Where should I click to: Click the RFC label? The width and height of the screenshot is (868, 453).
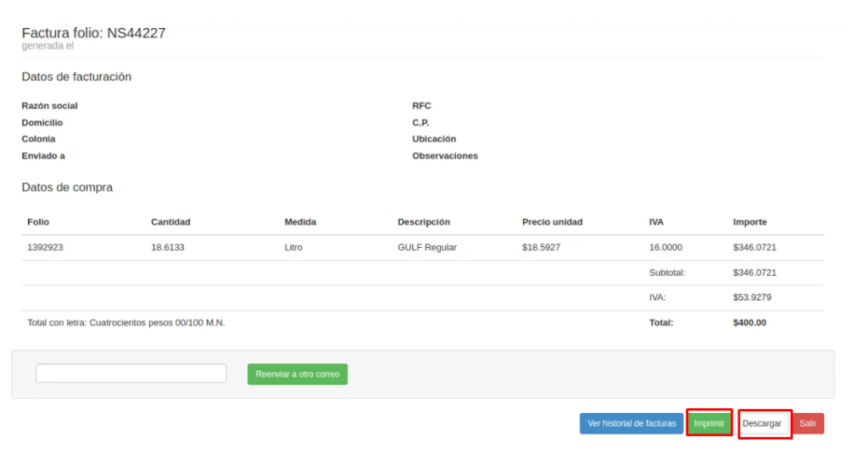(421, 106)
